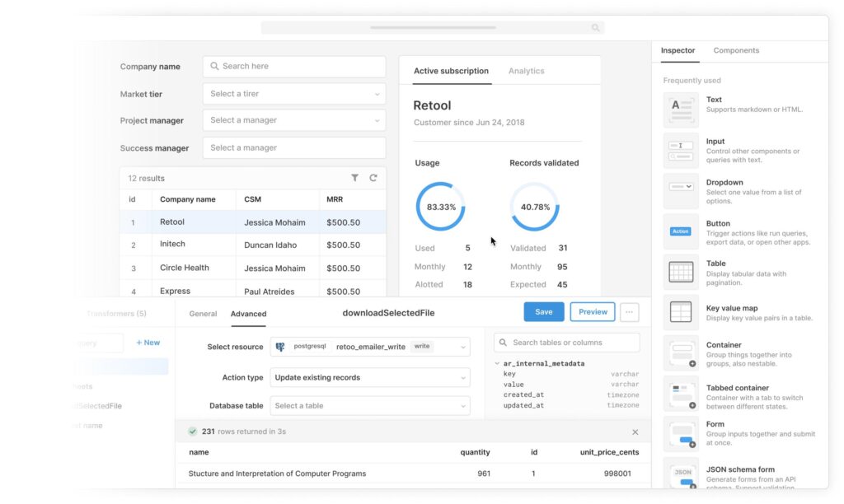Viewport: 844px width, 504px height.
Task: Click the Preview button
Action: pyautogui.click(x=592, y=312)
